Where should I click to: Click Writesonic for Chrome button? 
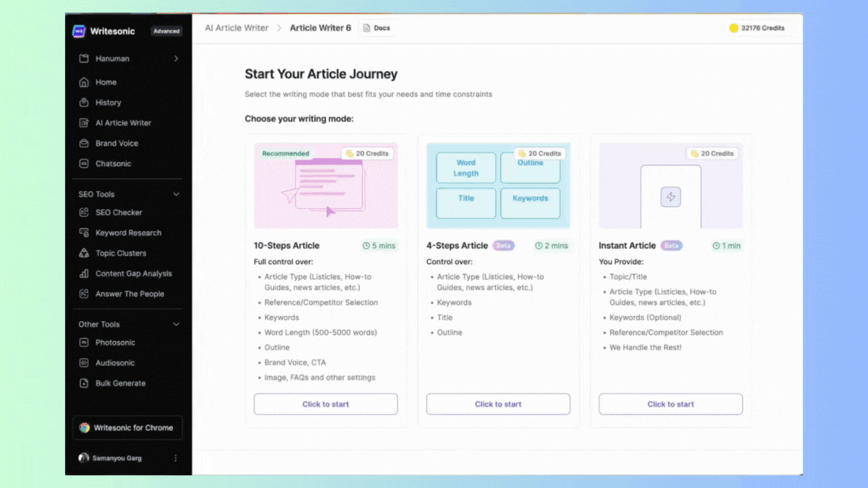[x=127, y=428]
